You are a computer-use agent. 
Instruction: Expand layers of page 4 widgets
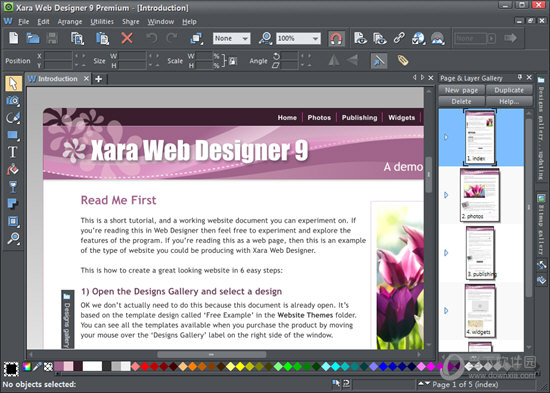(446, 311)
